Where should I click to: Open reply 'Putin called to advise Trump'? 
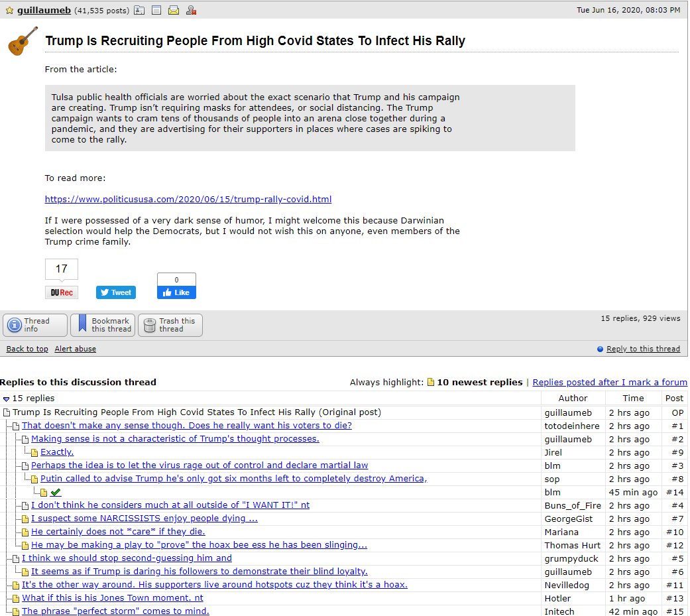[234, 478]
